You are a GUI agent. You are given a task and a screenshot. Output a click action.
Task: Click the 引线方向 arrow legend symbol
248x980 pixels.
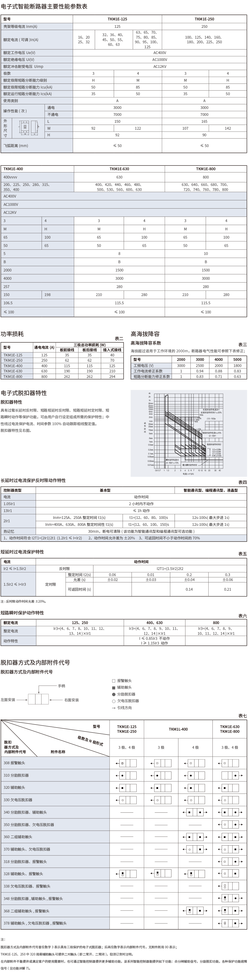(114, 708)
